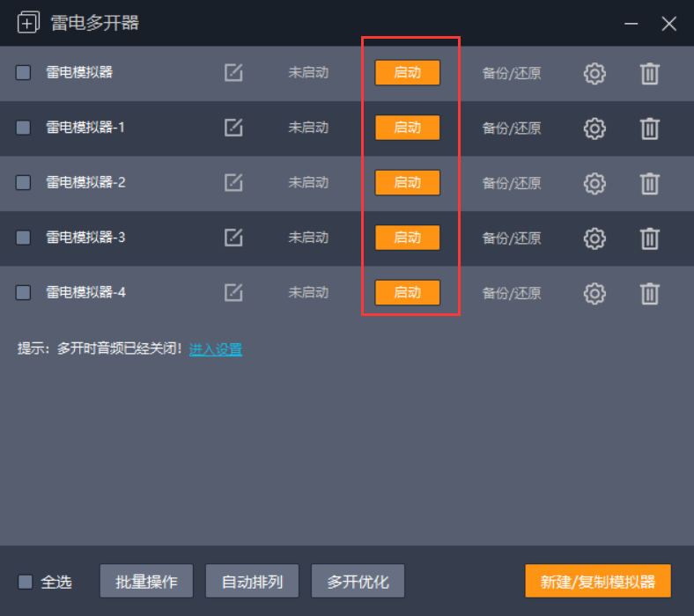
Task: Open settings gear for 雷电模拟器
Action: 594,73
